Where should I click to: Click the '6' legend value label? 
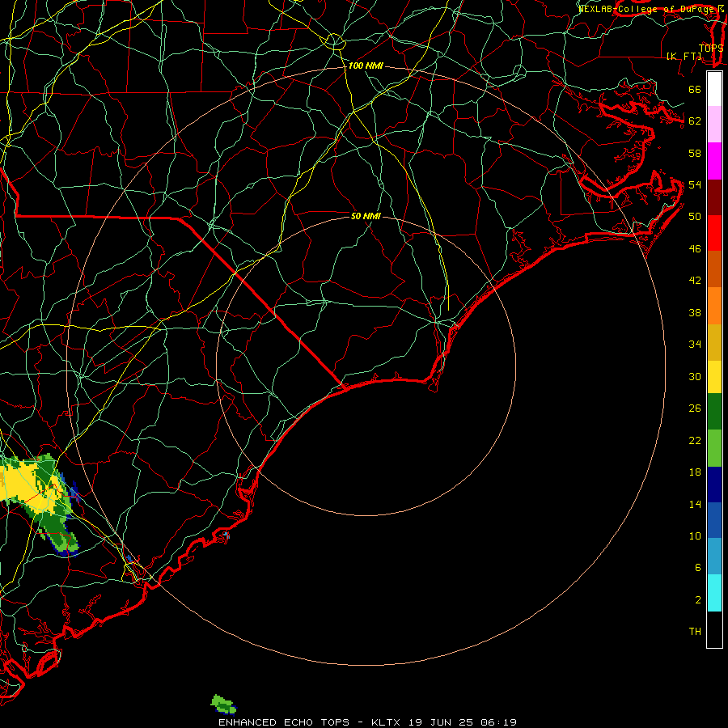coord(698,568)
